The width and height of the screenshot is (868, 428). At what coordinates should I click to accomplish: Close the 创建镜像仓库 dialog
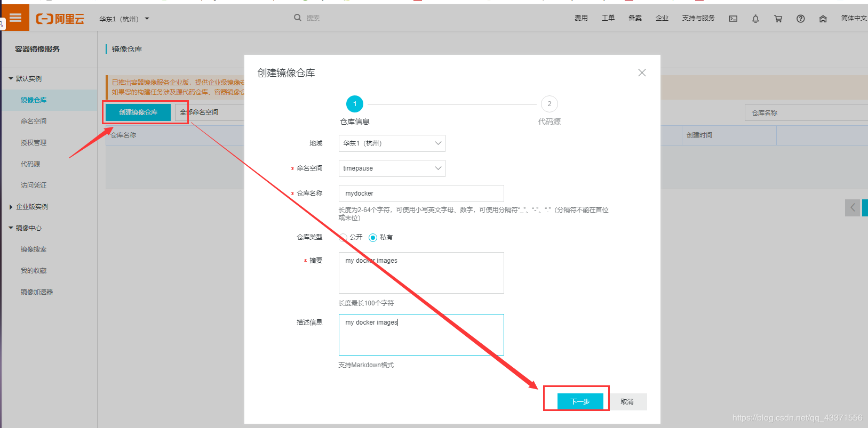pos(642,72)
